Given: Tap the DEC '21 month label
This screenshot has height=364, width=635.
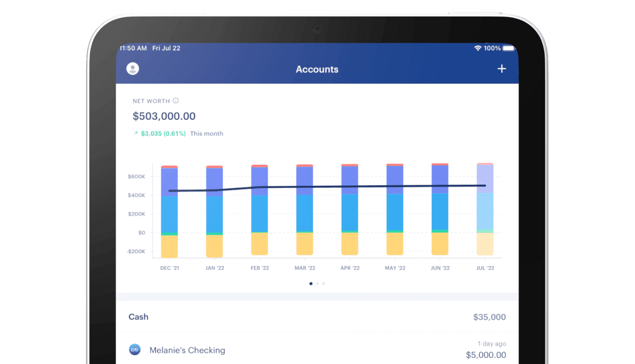Looking at the screenshot, I should 170,268.
